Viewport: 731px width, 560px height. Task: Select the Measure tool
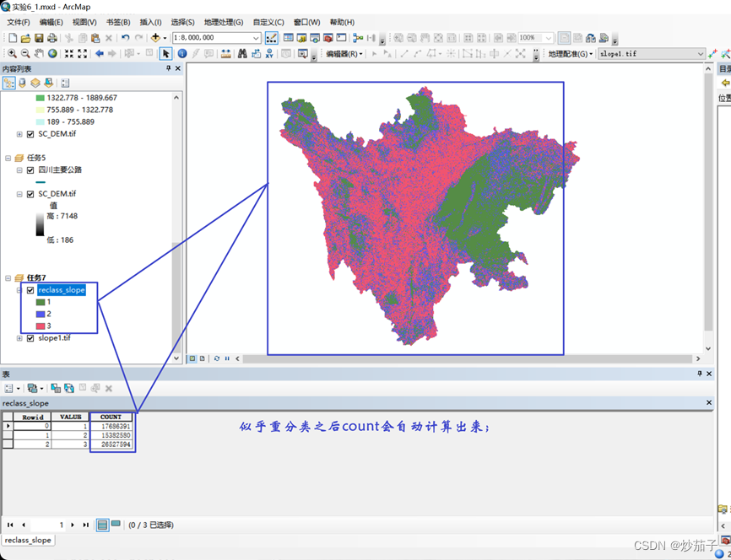(x=226, y=54)
